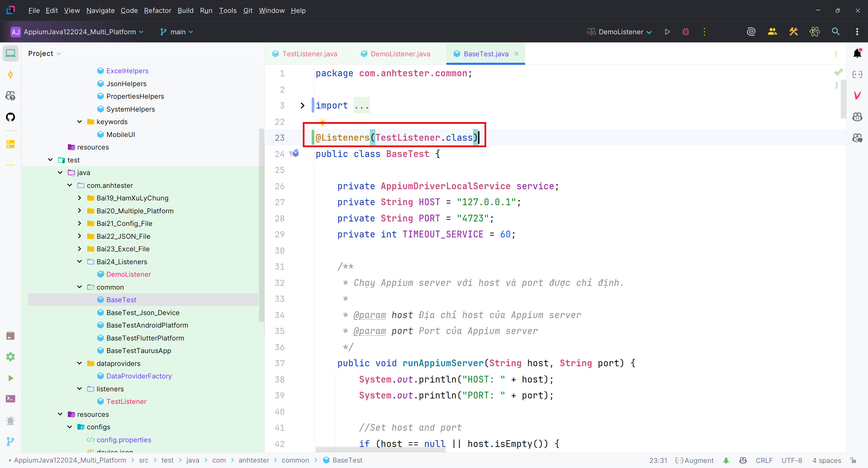Open the editor tabs options menu
Image resolution: width=868 pixels, height=468 pixels.
[x=836, y=54]
